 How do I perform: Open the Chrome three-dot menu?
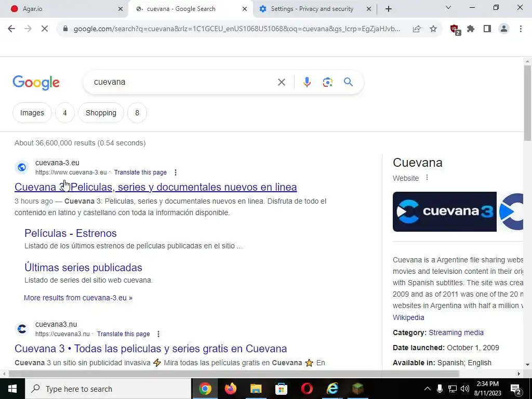(x=521, y=29)
